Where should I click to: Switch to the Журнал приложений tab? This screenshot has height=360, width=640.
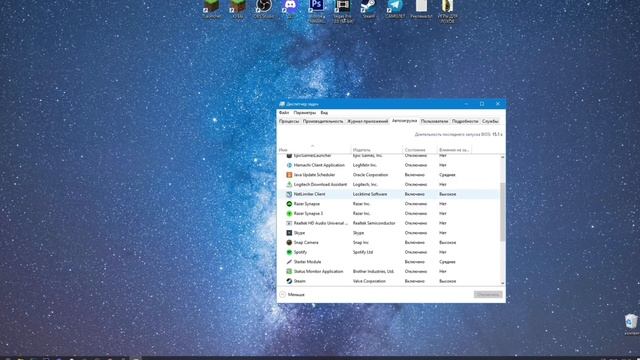367,121
